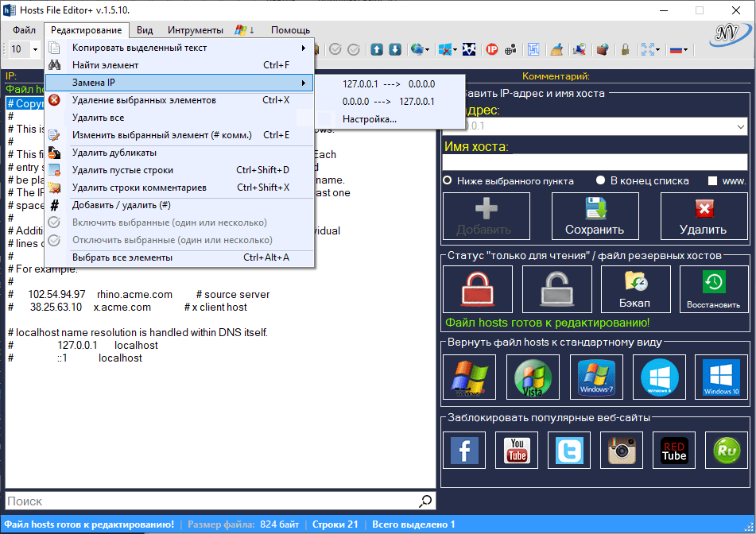Click the search magnifier icon in Поиск field
This screenshot has height=534, width=756.
coord(425,501)
